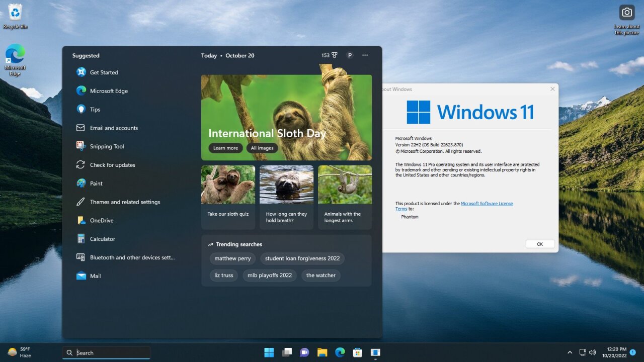Select mlb playoffs 2022 trending search
Screen dimensions: 644x362
click(270, 276)
